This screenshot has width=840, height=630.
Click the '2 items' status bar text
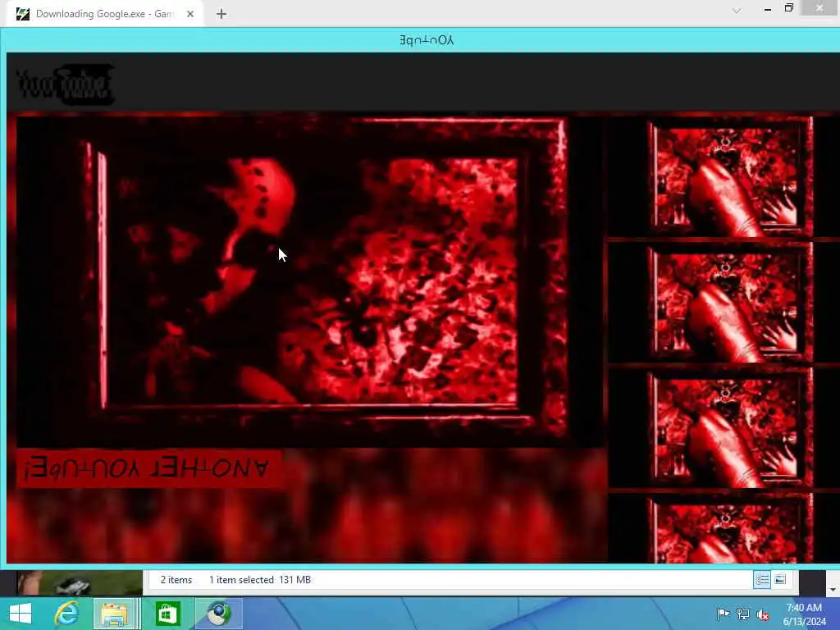(x=176, y=580)
